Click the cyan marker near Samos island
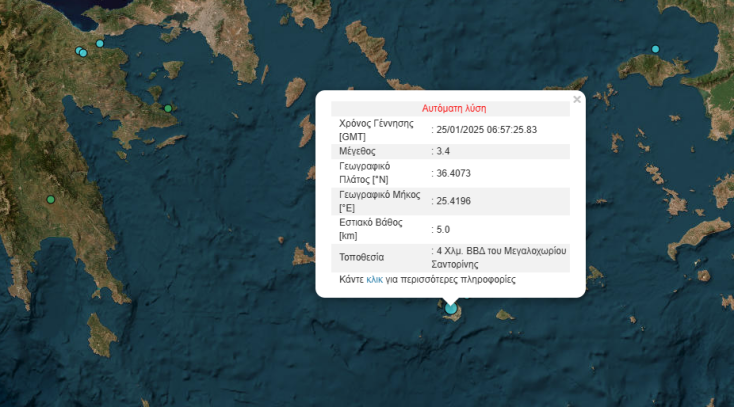Image resolution: width=734 pixels, height=407 pixels. pyautogui.click(x=656, y=49)
